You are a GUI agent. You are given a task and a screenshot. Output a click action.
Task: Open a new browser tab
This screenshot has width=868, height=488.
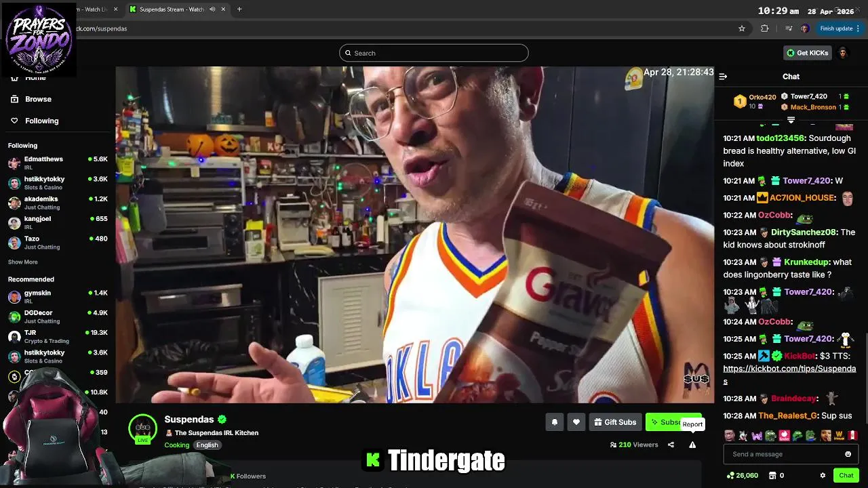click(x=239, y=9)
